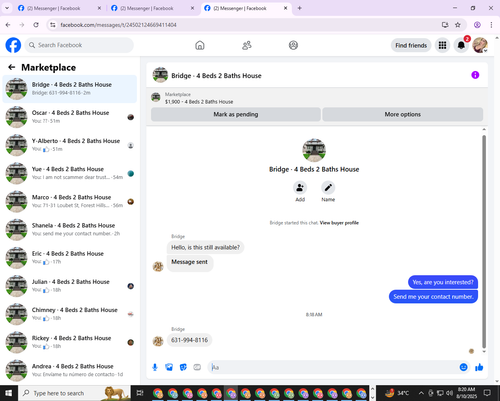Reload the page
This screenshot has height=401, width=500.
click(x=36, y=25)
